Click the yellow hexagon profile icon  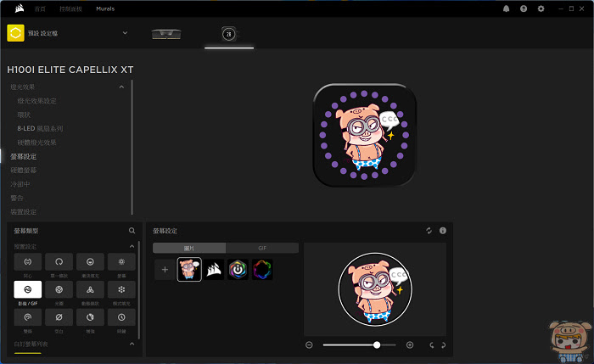15,33
